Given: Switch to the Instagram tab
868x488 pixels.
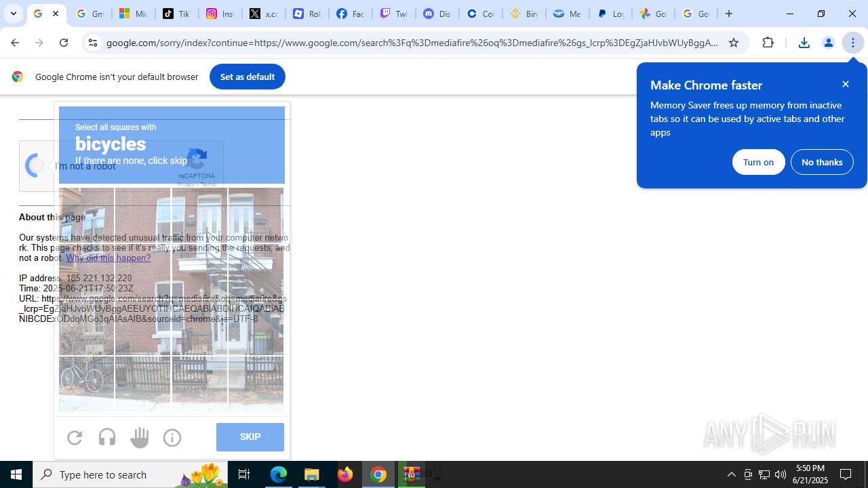Looking at the screenshot, I should pyautogui.click(x=219, y=14).
